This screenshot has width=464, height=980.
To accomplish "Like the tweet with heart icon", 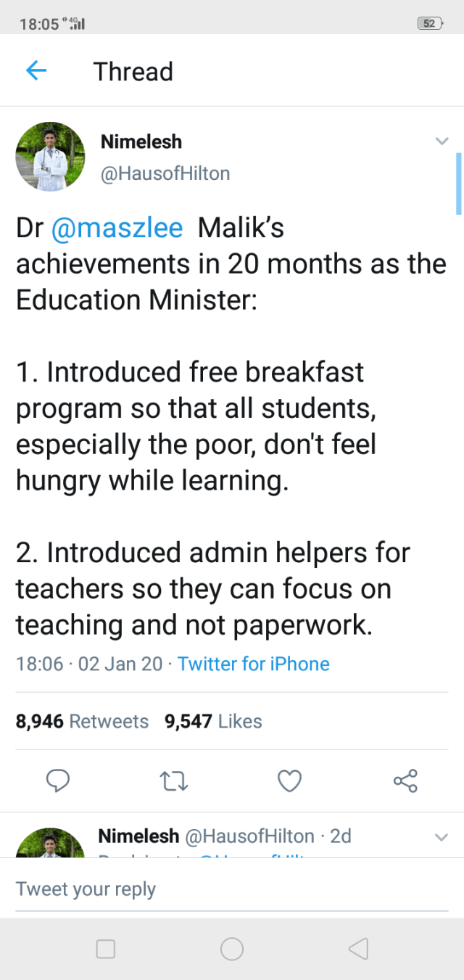I will pos(289,781).
